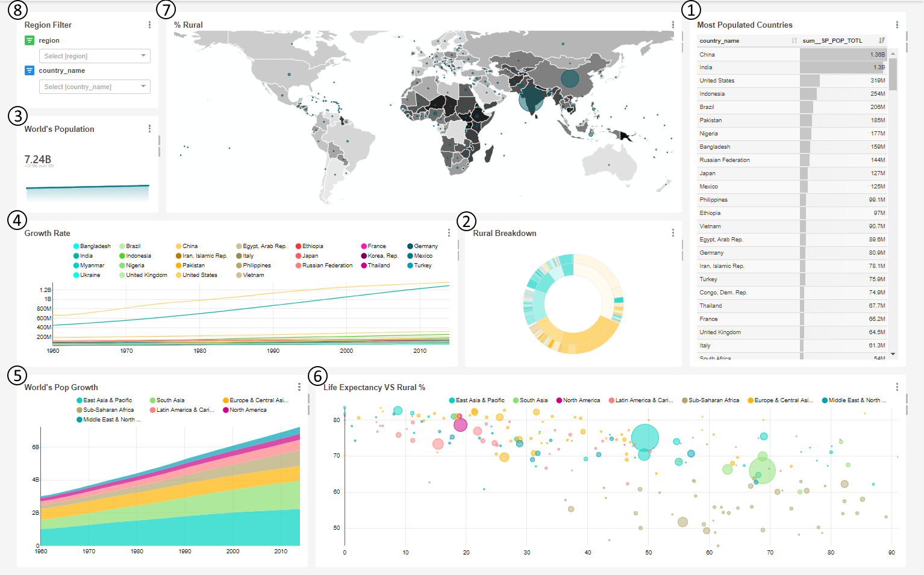Toggle South Asia in Life Expectancy legend

point(530,400)
